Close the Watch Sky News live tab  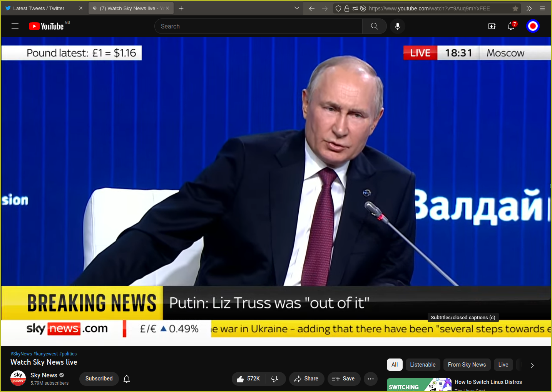pos(167,8)
